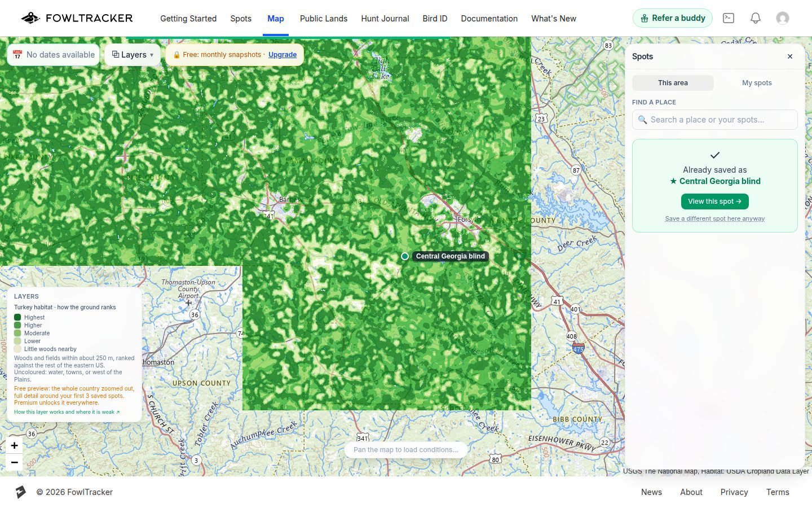
Task: Click the footer FowlTracker logo icon
Action: 21,492
